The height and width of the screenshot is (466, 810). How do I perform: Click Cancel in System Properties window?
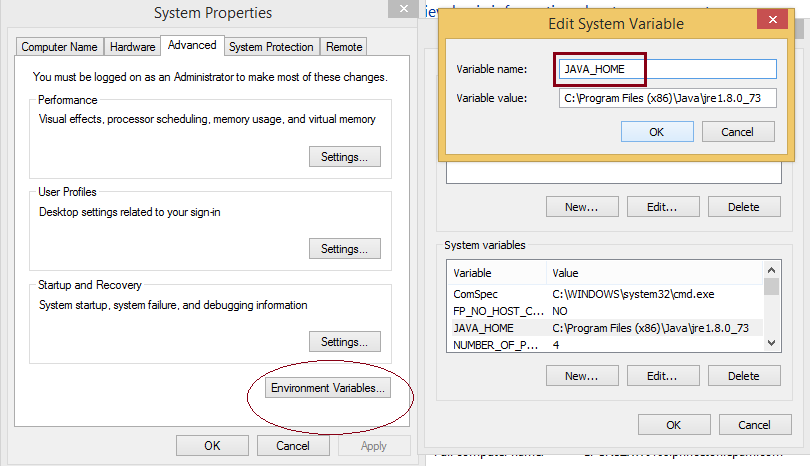(x=293, y=445)
